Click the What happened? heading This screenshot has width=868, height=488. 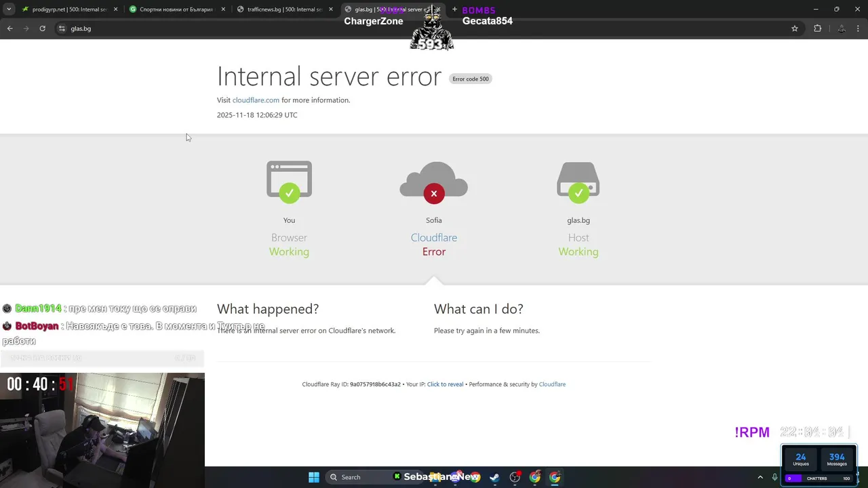(268, 309)
